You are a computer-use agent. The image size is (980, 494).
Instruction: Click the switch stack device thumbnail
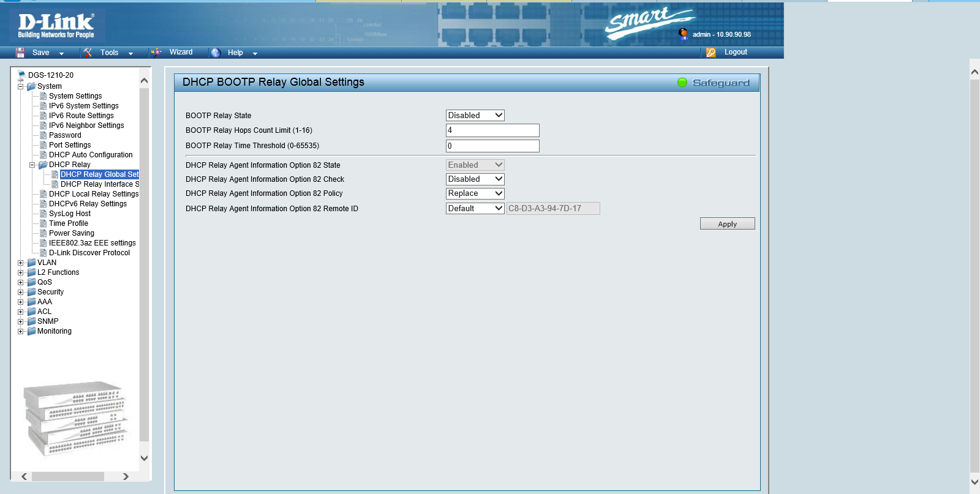click(76, 419)
